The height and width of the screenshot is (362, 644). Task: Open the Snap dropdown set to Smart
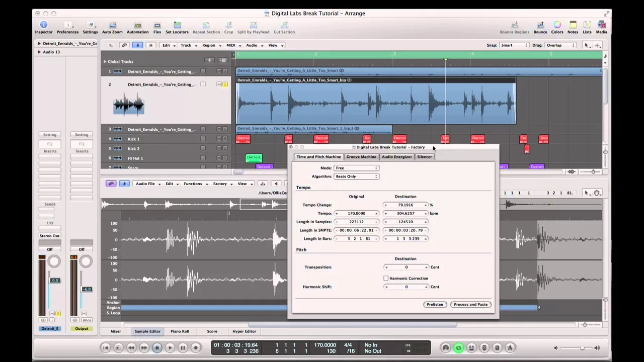(514, 45)
